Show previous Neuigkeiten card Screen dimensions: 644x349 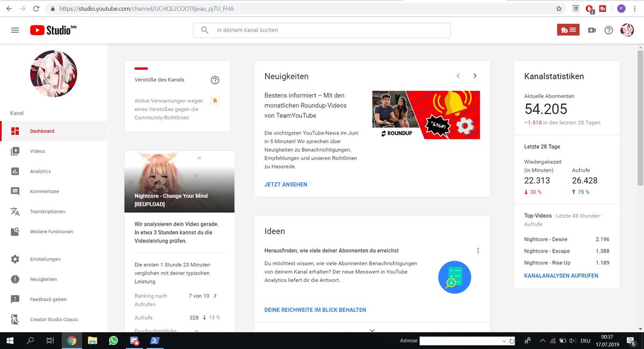point(458,76)
